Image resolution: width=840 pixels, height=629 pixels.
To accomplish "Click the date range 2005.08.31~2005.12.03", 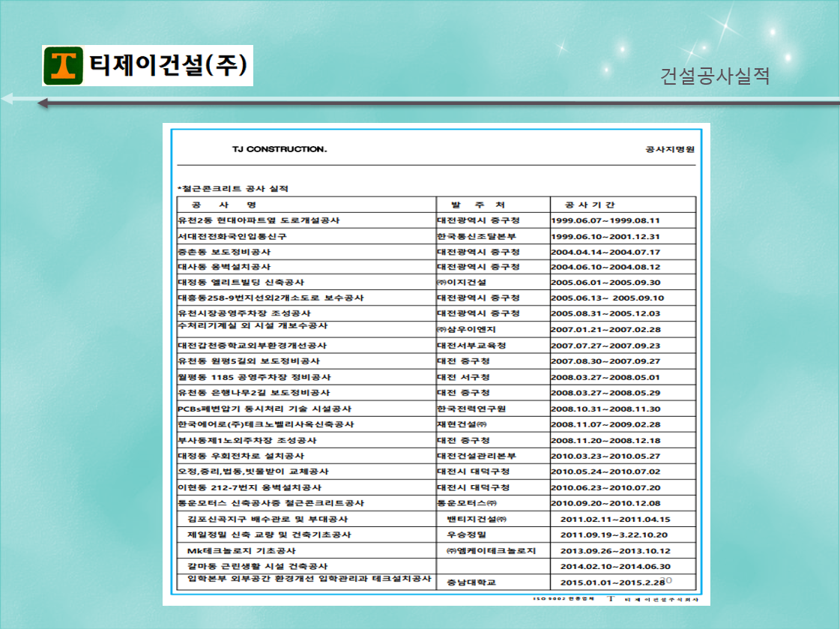I will point(605,313).
